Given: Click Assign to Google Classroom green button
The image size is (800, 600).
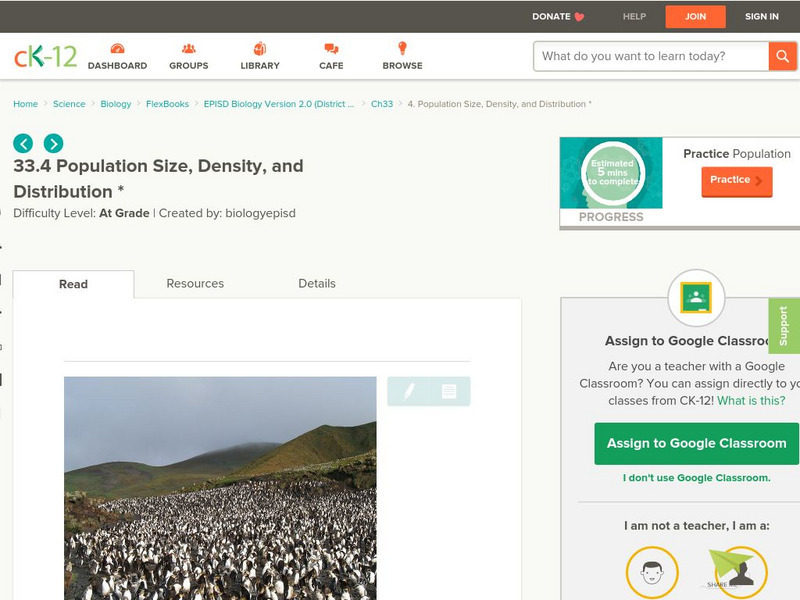Looking at the screenshot, I should click(696, 443).
